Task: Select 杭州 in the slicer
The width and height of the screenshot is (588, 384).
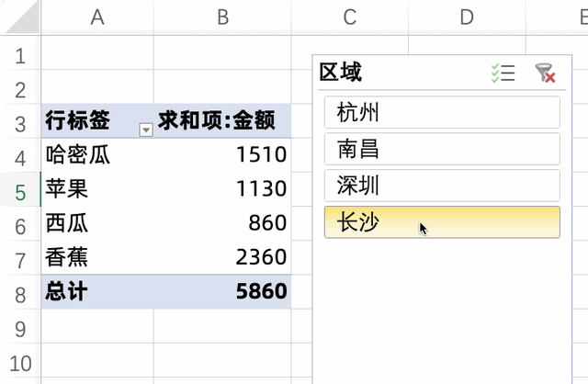Action: pyautogui.click(x=442, y=113)
